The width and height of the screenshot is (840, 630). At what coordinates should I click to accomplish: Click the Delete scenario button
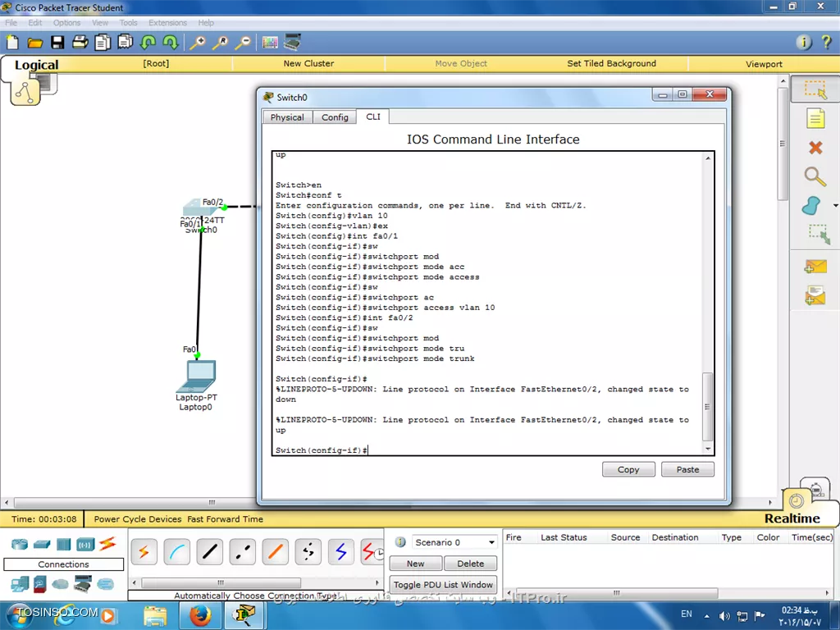[x=470, y=564]
